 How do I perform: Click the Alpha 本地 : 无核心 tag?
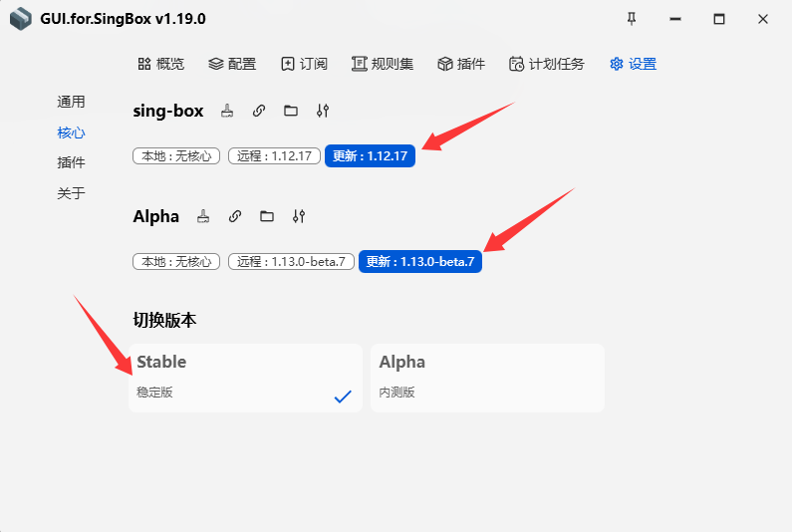[x=176, y=262]
